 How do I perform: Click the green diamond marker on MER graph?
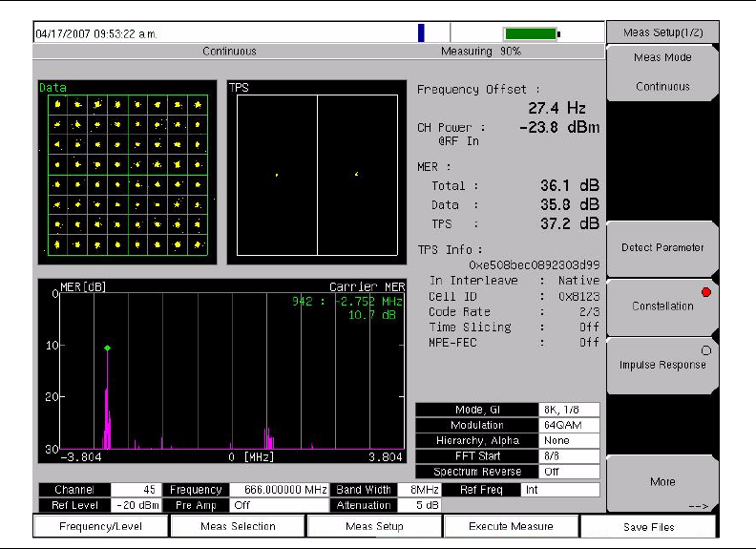(x=107, y=348)
